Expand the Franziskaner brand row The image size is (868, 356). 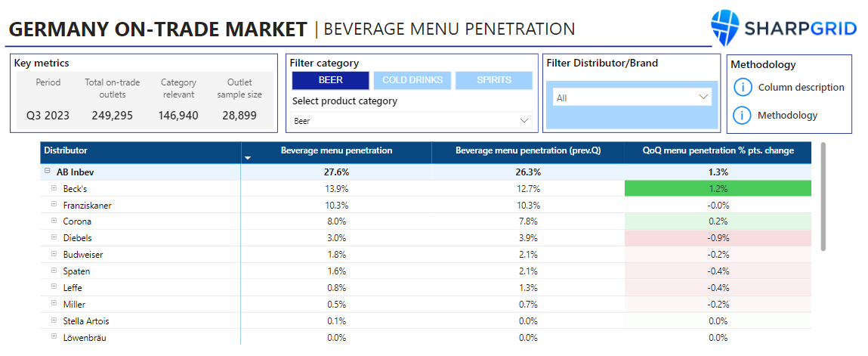(54, 204)
